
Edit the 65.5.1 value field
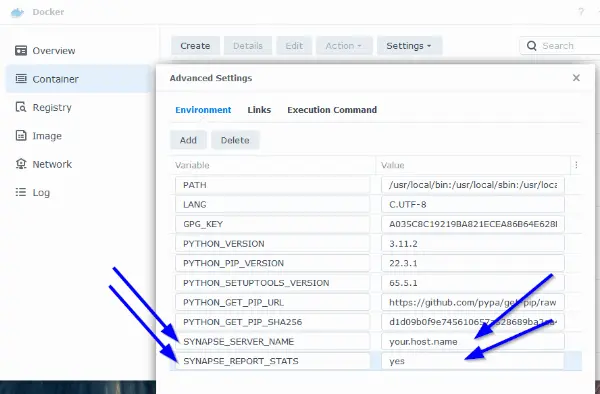click(473, 283)
